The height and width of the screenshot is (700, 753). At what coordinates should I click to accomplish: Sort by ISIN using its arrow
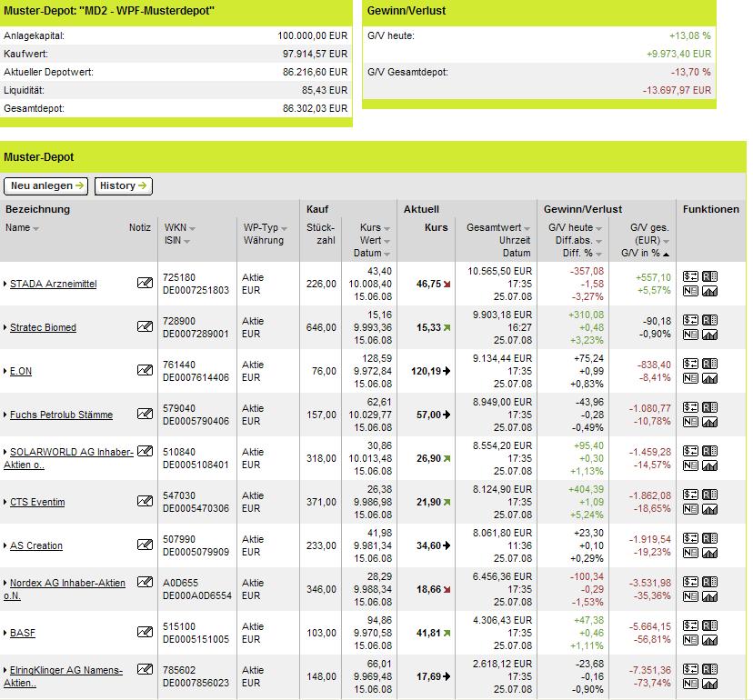186,241
